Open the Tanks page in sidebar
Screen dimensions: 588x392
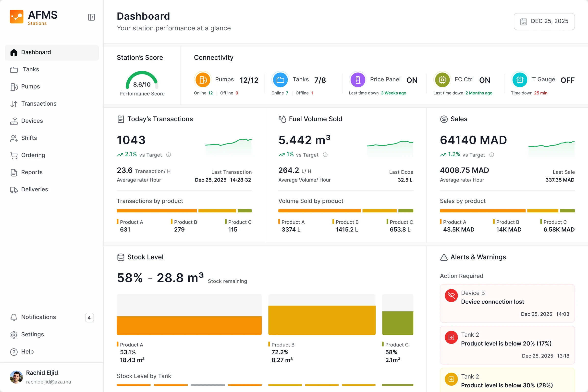pos(31,69)
